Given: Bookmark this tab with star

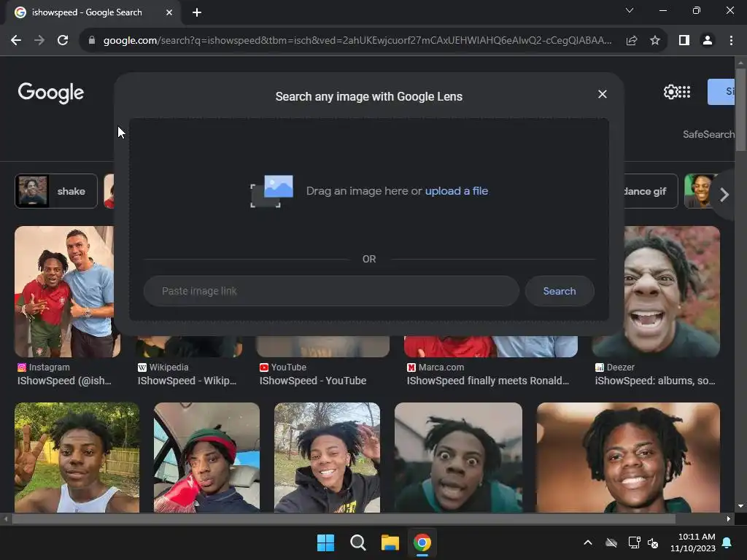Looking at the screenshot, I should 655,41.
